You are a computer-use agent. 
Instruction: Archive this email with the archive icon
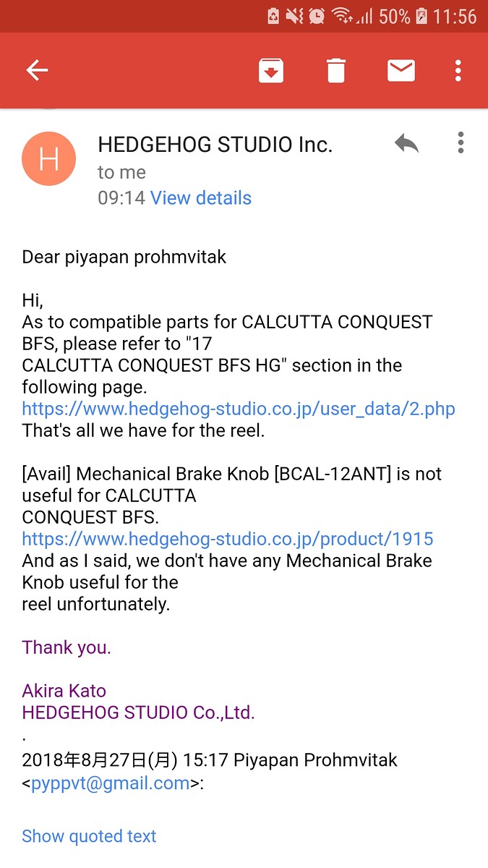click(x=271, y=70)
